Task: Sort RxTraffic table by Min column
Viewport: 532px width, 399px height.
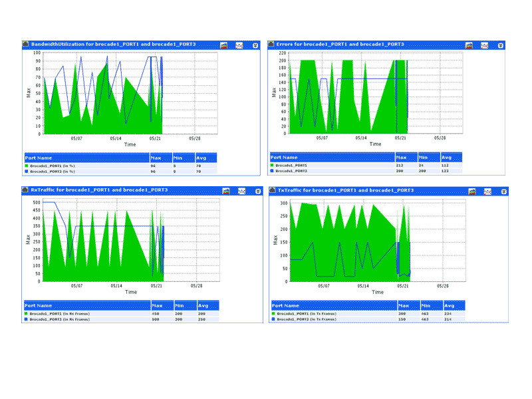Action: [186, 305]
